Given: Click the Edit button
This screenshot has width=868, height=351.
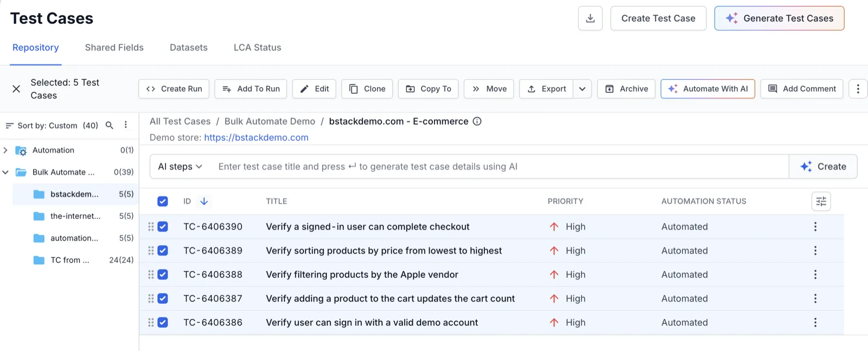Looking at the screenshot, I should pos(315,89).
